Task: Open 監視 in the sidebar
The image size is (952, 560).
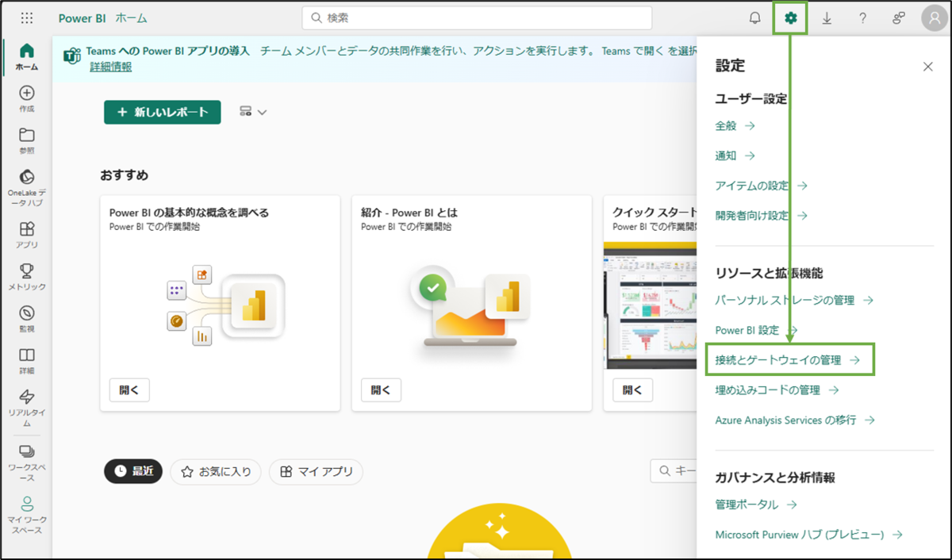Action: click(x=26, y=319)
